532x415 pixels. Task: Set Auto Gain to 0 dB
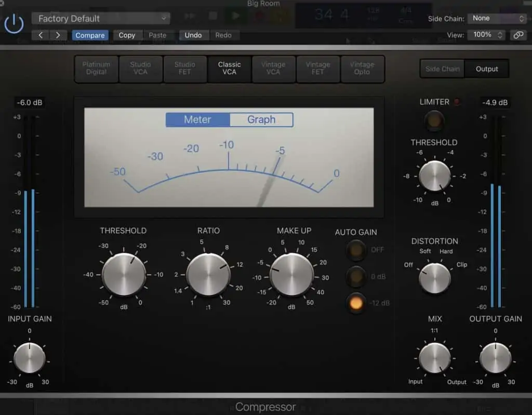pyautogui.click(x=356, y=276)
